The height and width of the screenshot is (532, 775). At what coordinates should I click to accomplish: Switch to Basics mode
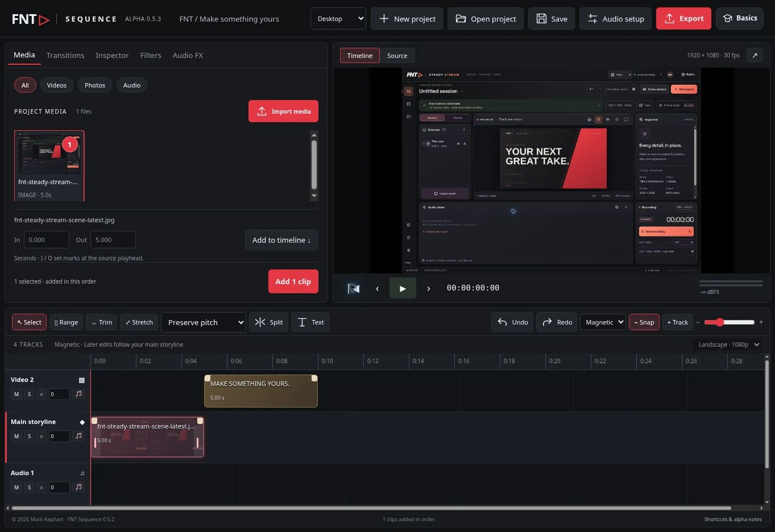pyautogui.click(x=740, y=18)
